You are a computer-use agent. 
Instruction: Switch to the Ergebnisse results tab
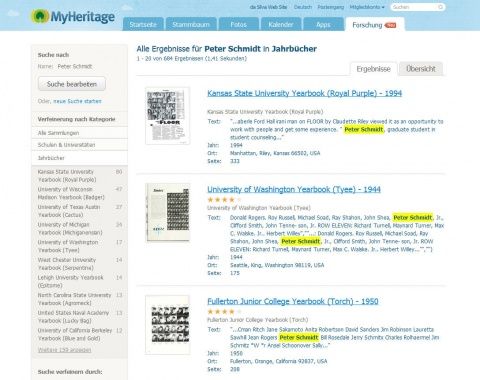coord(373,69)
